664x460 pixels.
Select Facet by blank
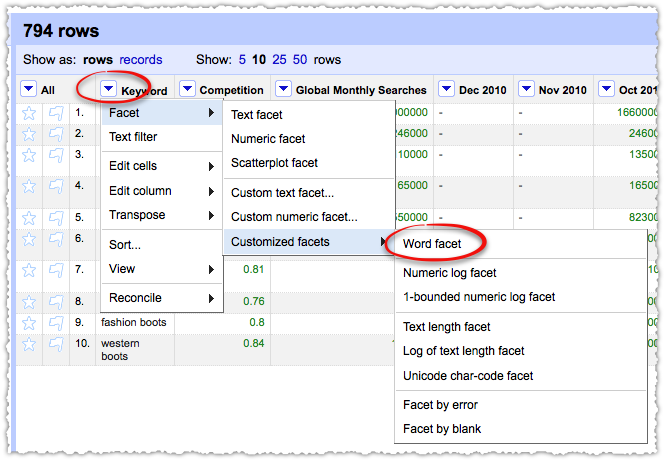pyautogui.click(x=520, y=429)
